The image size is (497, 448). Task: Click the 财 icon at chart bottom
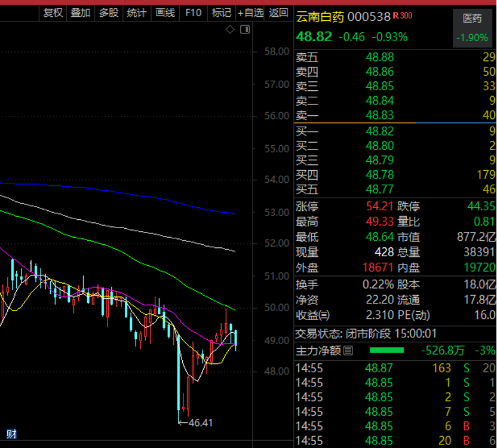(11, 434)
